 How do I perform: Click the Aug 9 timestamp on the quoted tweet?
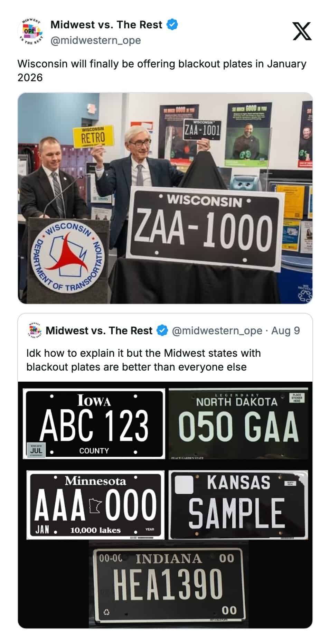point(285,330)
